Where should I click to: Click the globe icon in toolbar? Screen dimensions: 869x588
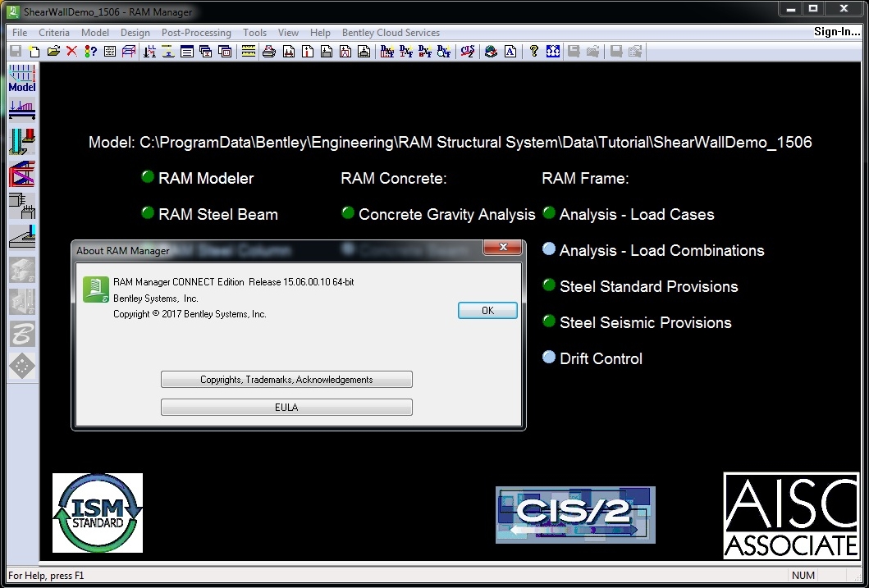point(491,52)
